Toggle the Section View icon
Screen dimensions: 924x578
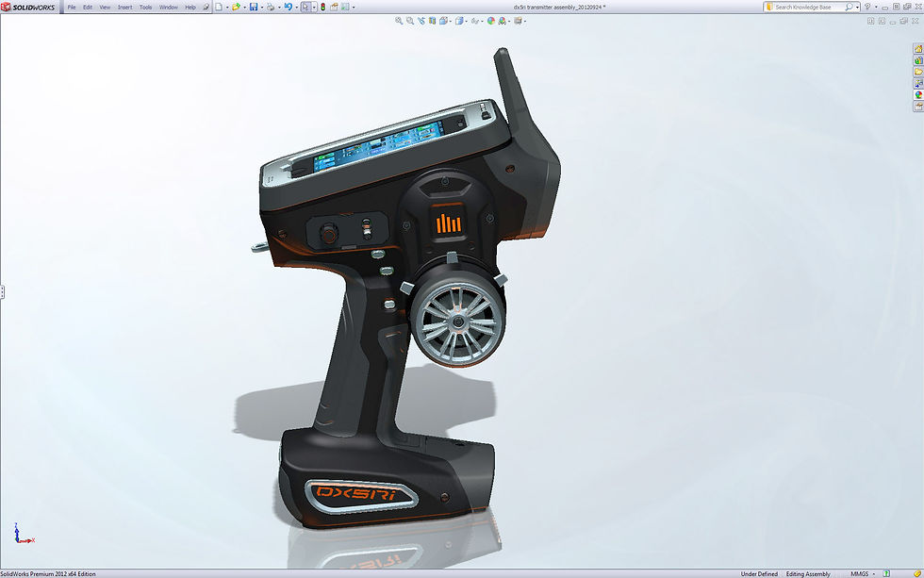(x=432, y=21)
